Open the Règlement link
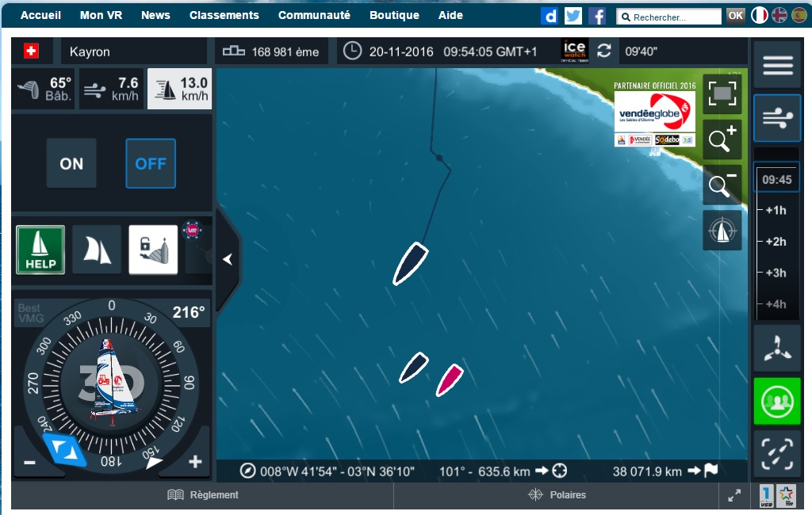This screenshot has width=812, height=515. coord(203,495)
